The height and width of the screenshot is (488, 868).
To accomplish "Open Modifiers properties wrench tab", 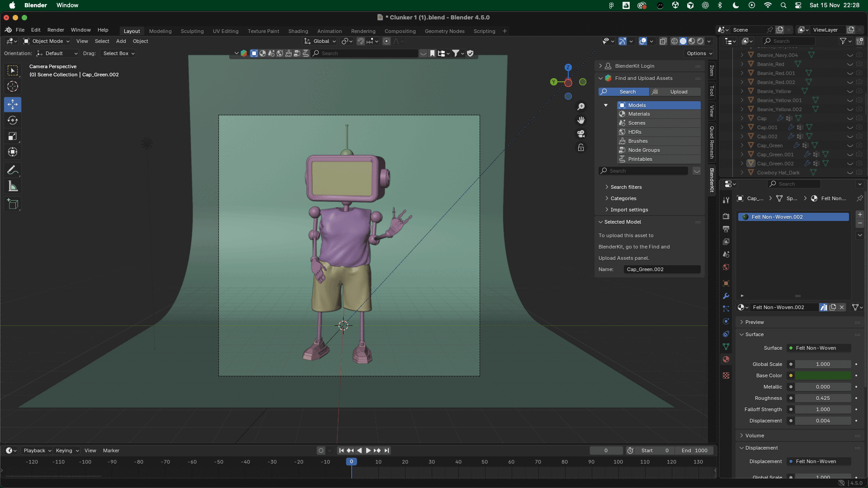I will [x=726, y=296].
